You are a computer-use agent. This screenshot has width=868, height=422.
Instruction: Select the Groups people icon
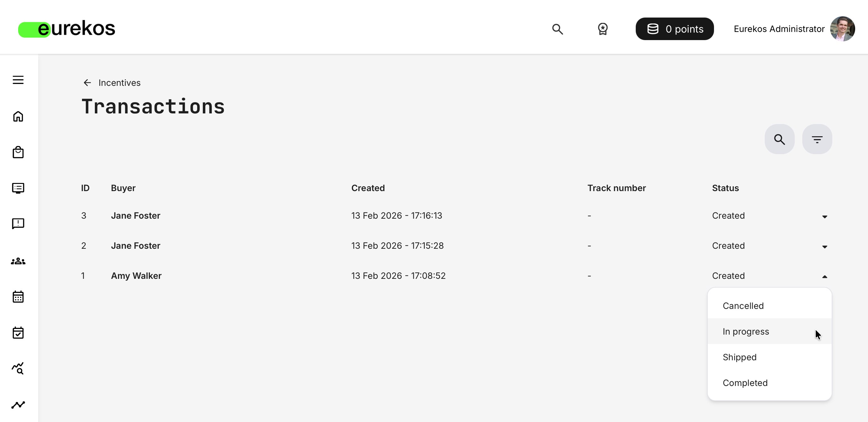[x=18, y=261]
